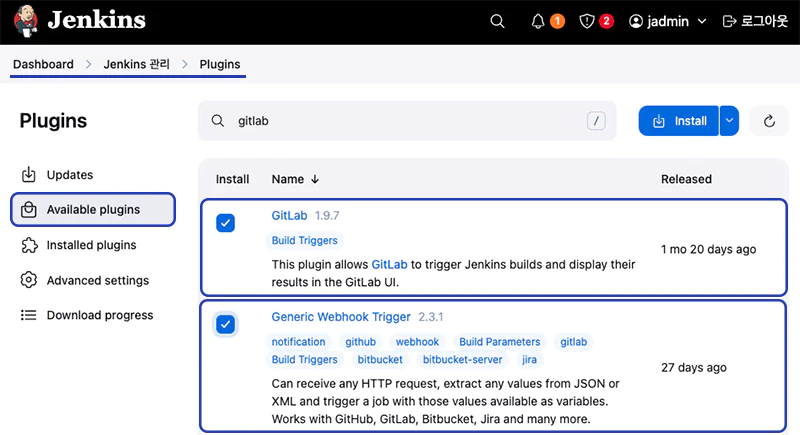800x435 pixels.
Task: Open the Generic Webhook Trigger plugin link
Action: click(x=341, y=317)
